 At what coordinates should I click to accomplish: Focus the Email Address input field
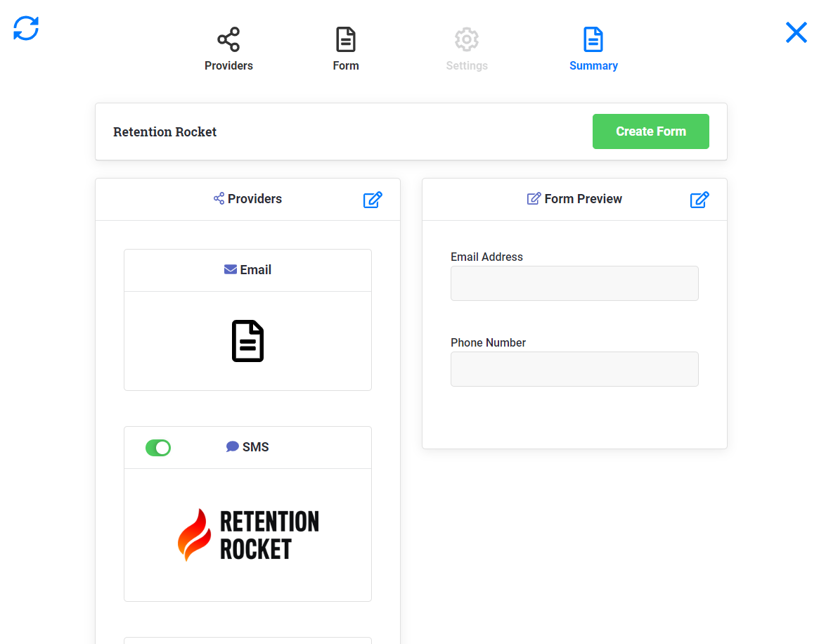pyautogui.click(x=574, y=283)
